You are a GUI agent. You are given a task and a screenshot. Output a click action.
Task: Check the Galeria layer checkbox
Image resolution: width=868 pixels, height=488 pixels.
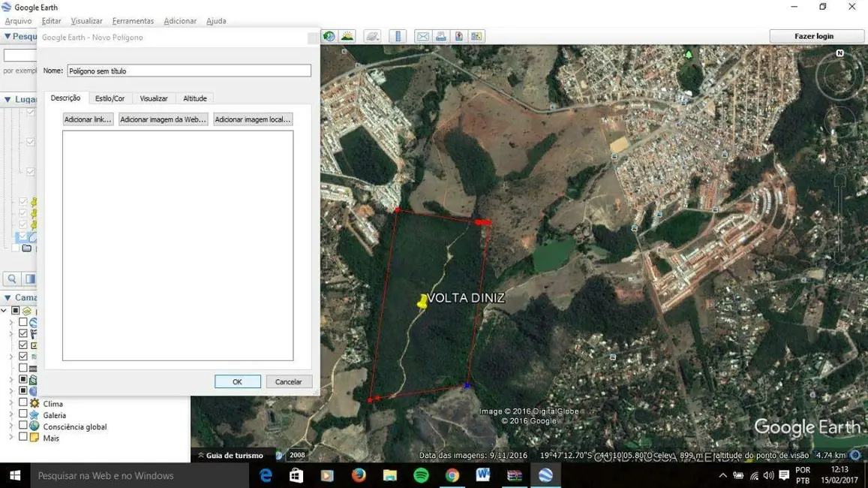(23, 414)
